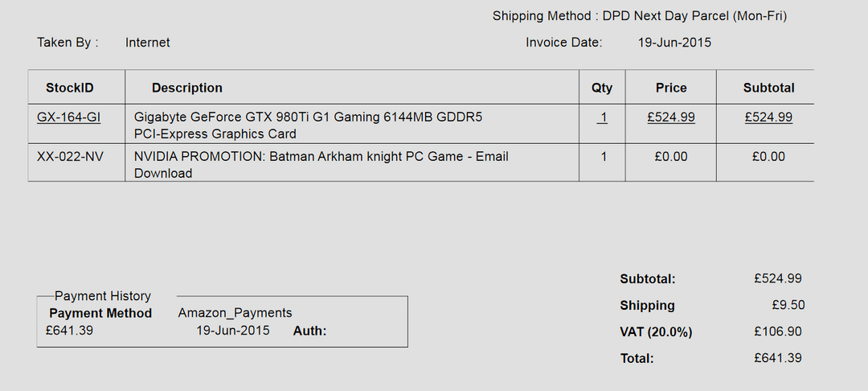
Task: Select the XX-022-NV stock ID cell
Action: [70, 157]
